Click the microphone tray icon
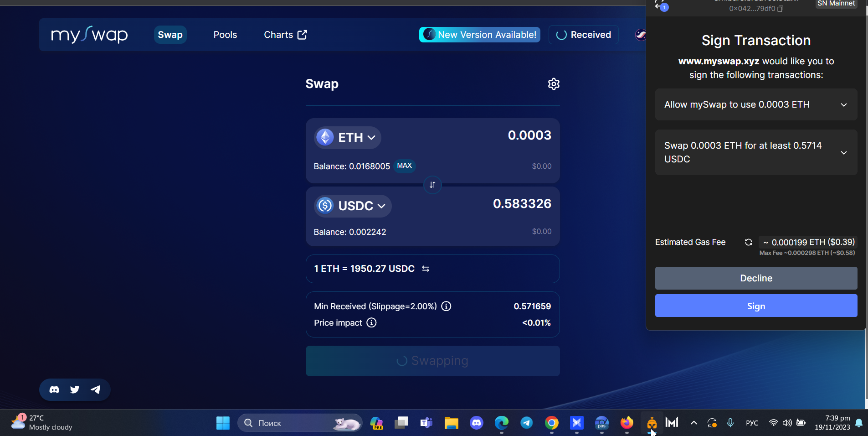Screen dimensions: 868x436 (730, 423)
